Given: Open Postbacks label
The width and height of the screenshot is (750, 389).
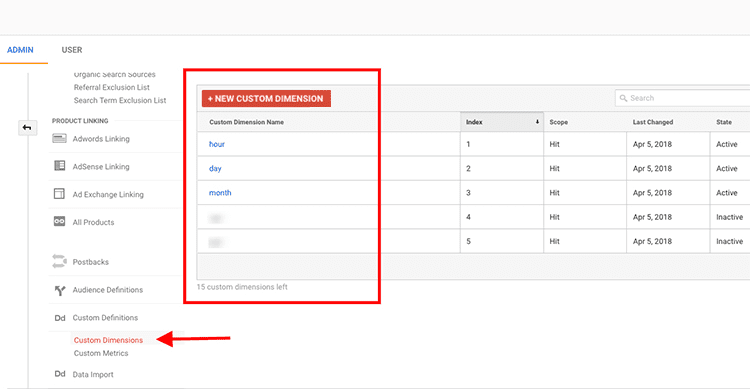Looking at the screenshot, I should click(90, 262).
